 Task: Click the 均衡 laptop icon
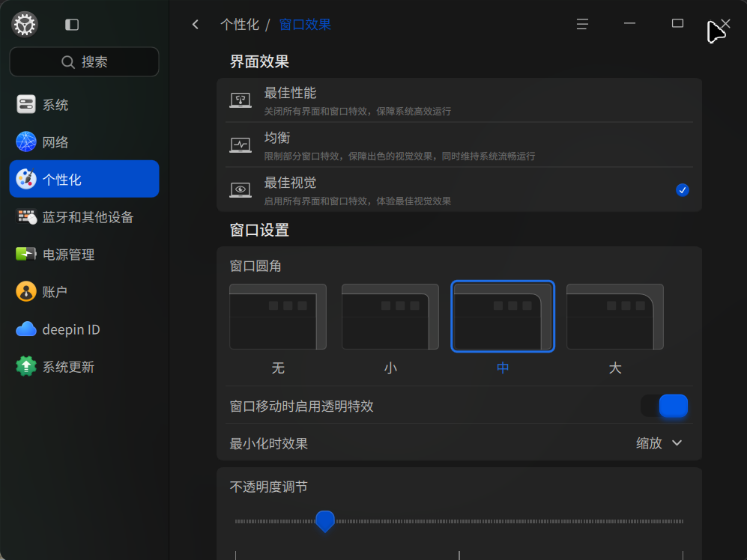pos(241,144)
